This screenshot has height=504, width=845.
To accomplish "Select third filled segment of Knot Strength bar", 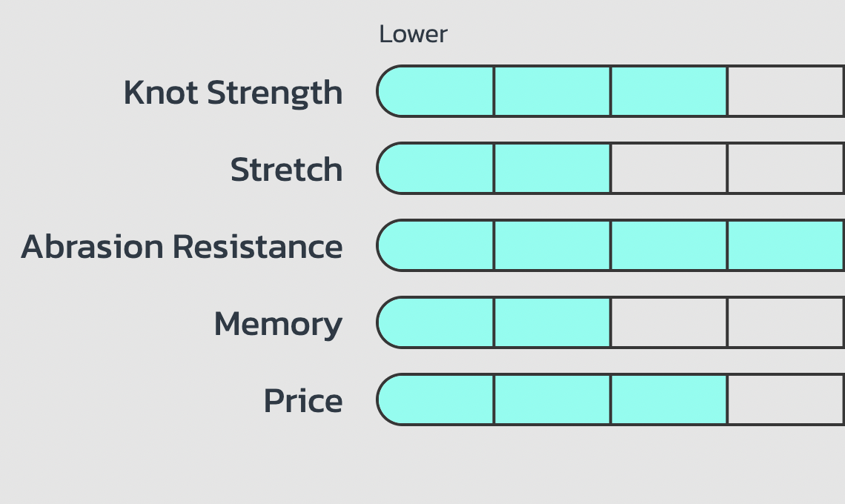I will pos(669,91).
